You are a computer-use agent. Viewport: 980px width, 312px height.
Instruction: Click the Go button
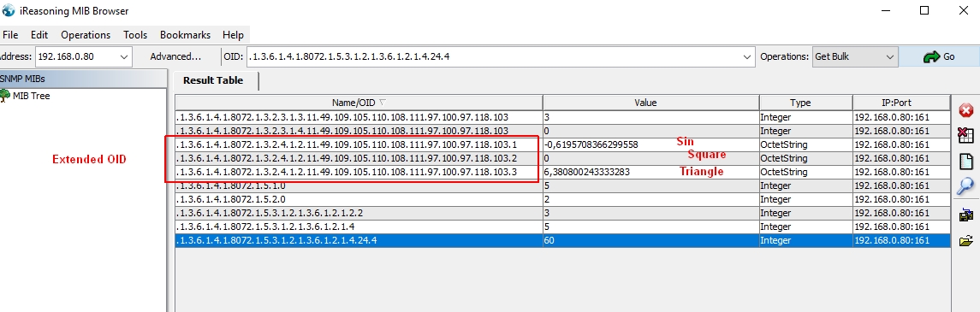coord(939,56)
